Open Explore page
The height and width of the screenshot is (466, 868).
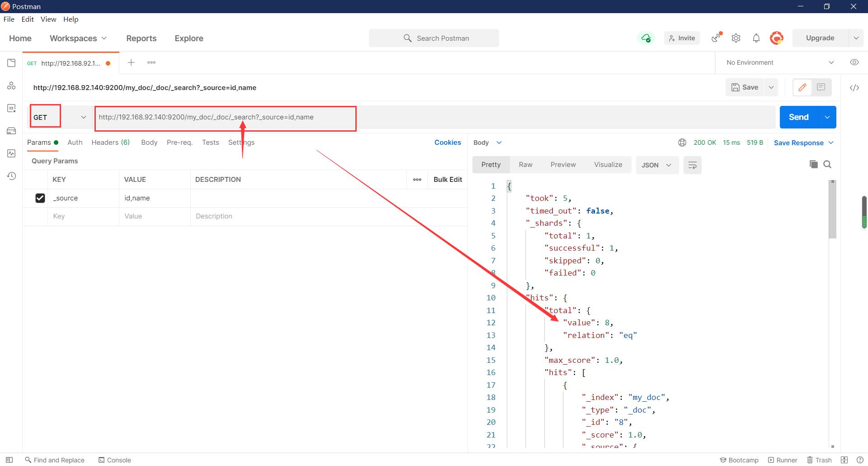(x=189, y=38)
